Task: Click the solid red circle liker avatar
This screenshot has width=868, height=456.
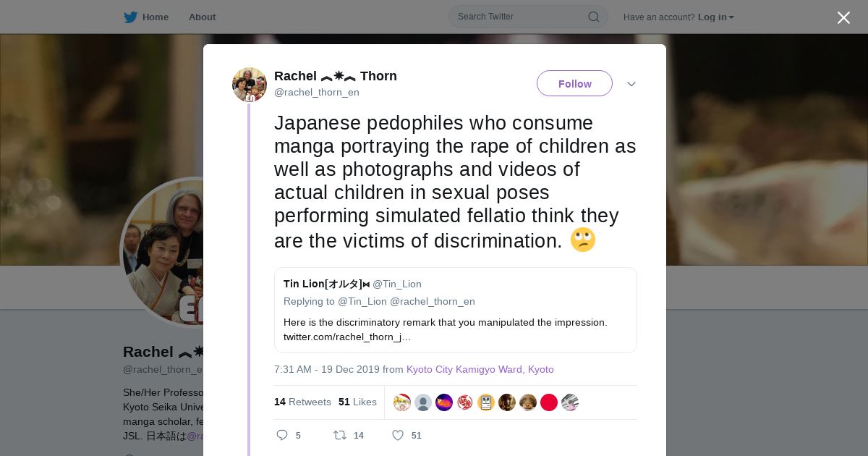Action: pyautogui.click(x=549, y=402)
